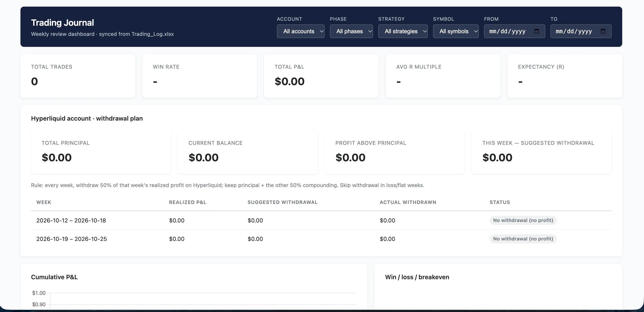Click the Avg R Multiple card label
The height and width of the screenshot is (312, 644).
point(419,67)
